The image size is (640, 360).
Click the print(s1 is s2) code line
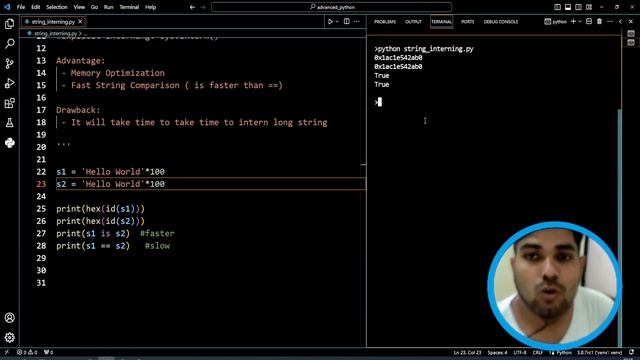coord(93,233)
